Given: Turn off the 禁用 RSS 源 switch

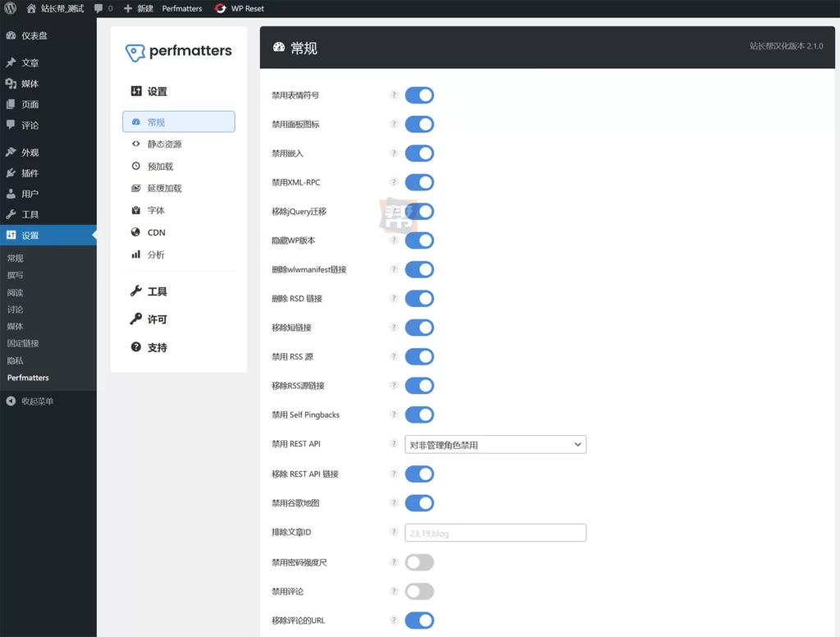Looking at the screenshot, I should pos(419,356).
